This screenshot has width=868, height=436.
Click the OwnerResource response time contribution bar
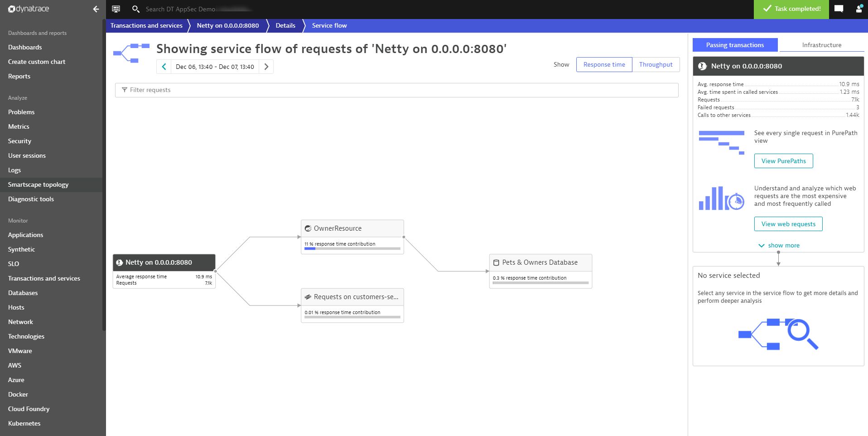pos(352,249)
